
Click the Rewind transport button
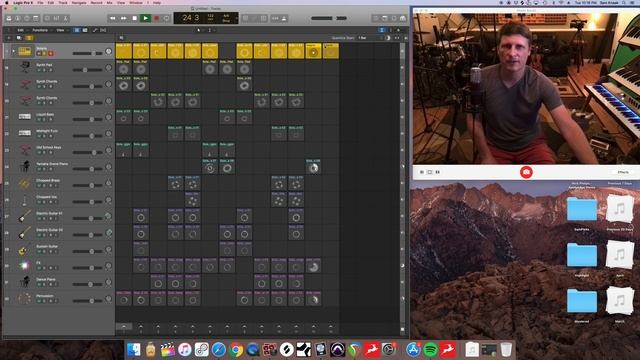(112, 18)
